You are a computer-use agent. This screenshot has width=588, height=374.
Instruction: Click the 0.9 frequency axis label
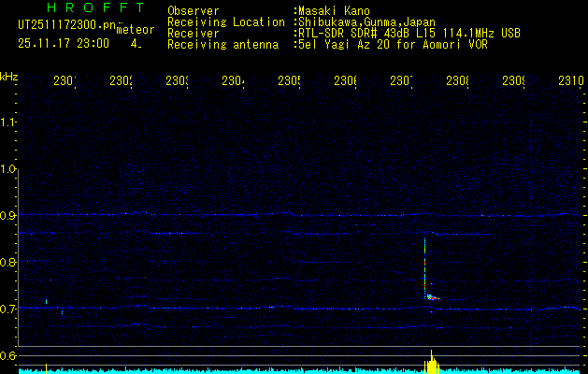[x=9, y=216]
